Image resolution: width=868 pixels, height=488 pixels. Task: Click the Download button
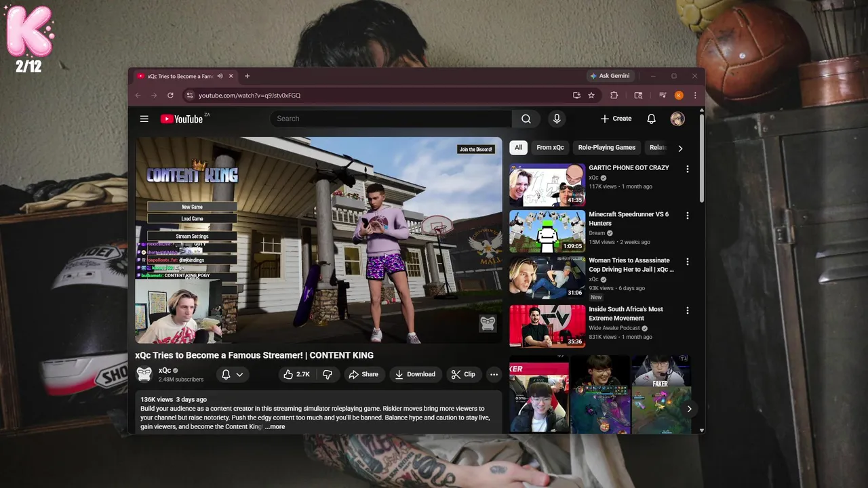coord(415,374)
